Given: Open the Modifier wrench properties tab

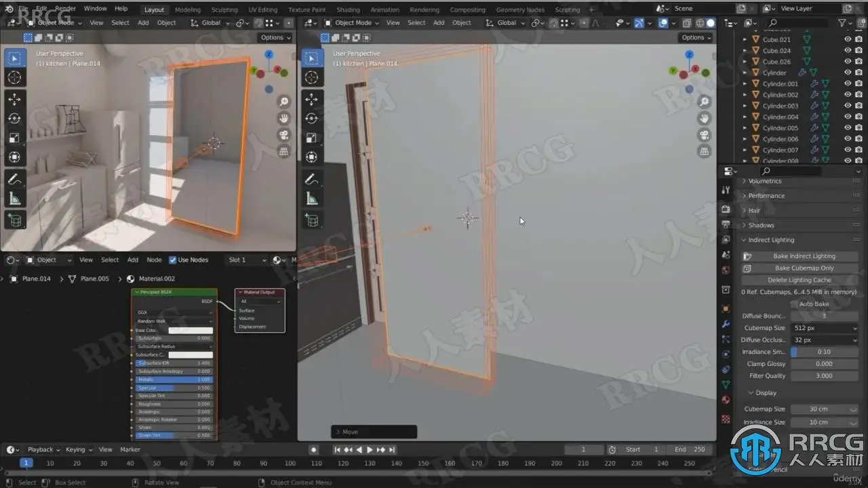Looking at the screenshot, I should coord(726,324).
